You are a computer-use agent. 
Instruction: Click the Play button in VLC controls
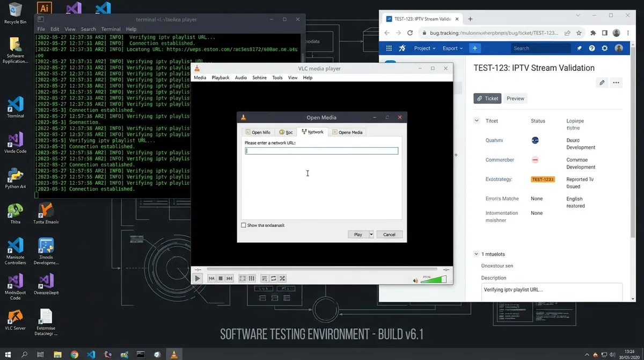point(197,278)
